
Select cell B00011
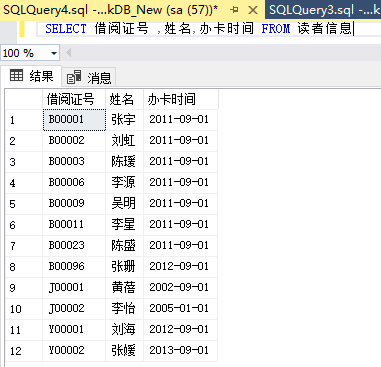point(74,225)
